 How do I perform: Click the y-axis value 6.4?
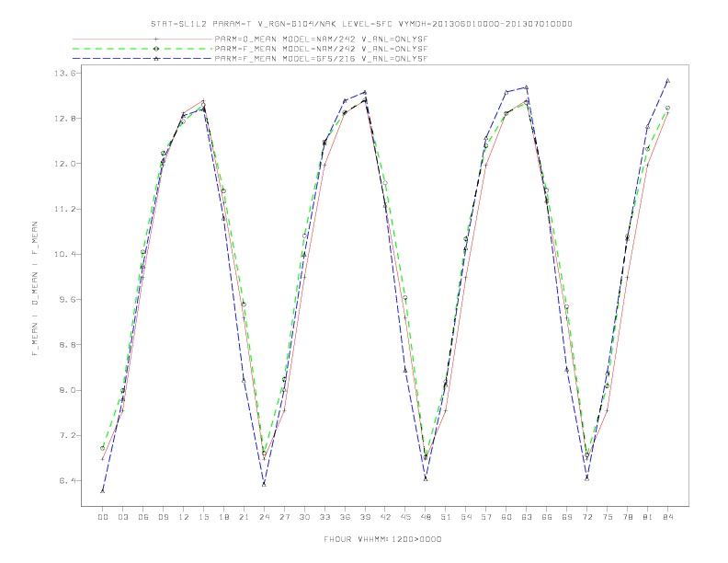[66, 481]
